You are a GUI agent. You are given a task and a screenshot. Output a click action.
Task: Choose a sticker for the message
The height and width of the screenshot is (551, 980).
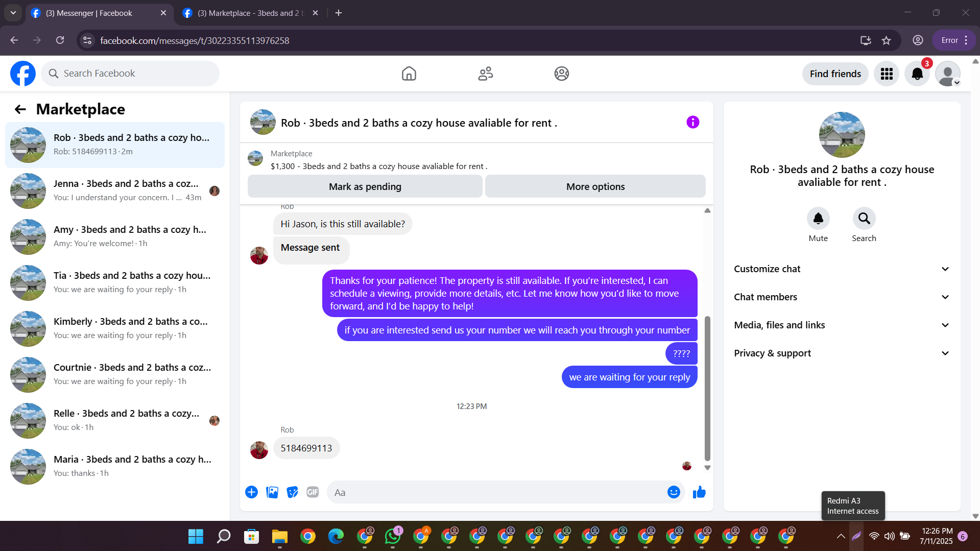coord(292,492)
